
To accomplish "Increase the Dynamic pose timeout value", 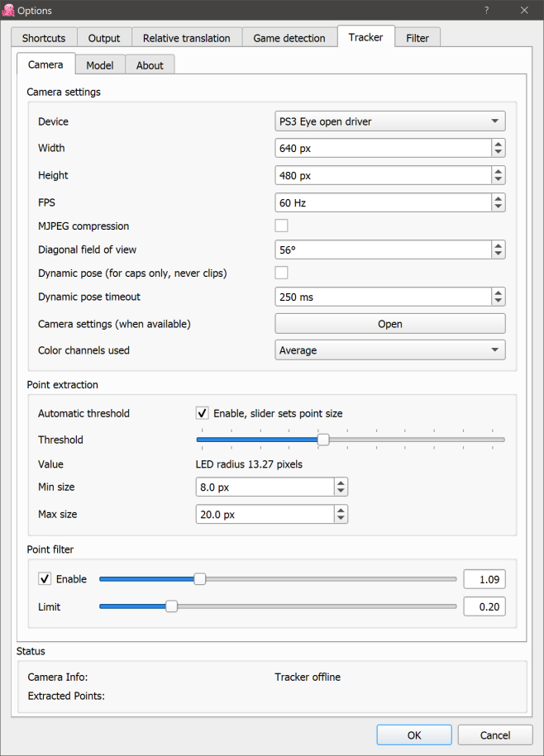I will pos(499,292).
